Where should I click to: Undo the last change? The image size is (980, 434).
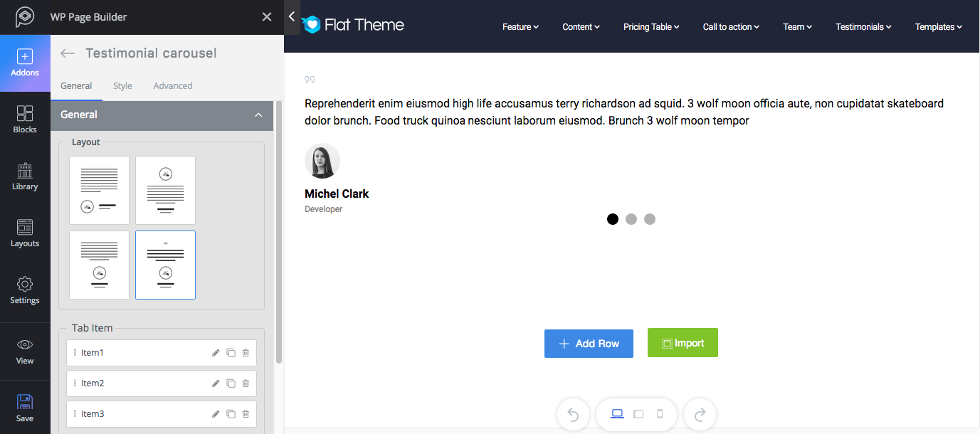point(573,415)
